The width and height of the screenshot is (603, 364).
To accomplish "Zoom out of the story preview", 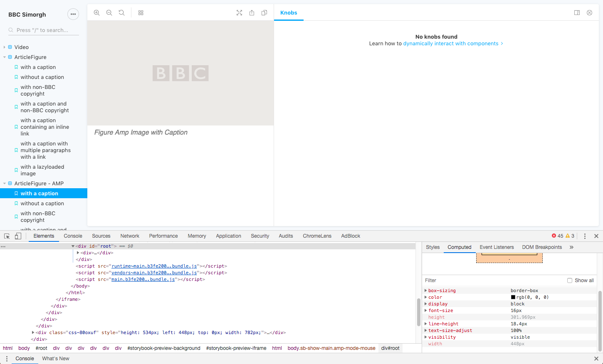I will [x=109, y=12].
